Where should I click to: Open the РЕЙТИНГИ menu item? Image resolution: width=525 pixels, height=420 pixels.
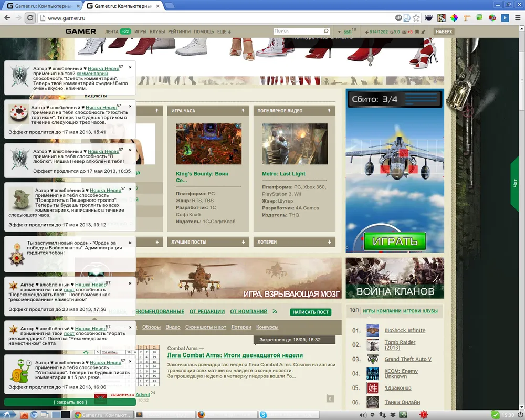click(179, 32)
